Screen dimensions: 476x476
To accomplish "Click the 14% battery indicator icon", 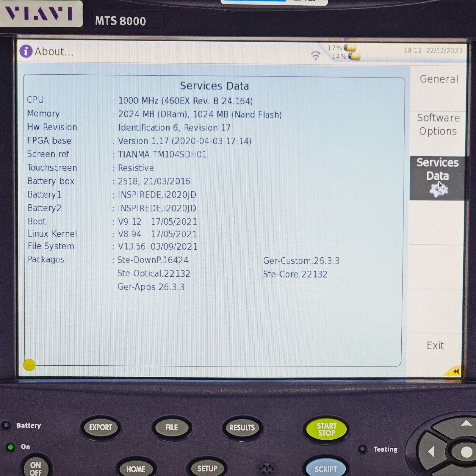I will (354, 56).
